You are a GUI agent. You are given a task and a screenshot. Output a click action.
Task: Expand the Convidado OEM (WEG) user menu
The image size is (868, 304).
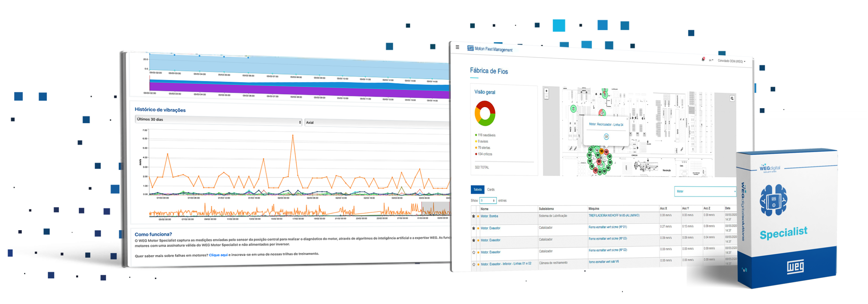coord(731,61)
